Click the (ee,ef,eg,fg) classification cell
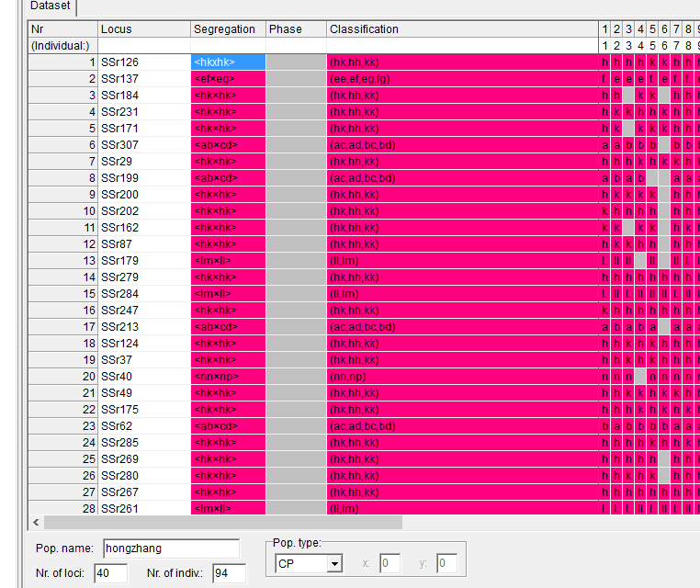 (x=462, y=79)
